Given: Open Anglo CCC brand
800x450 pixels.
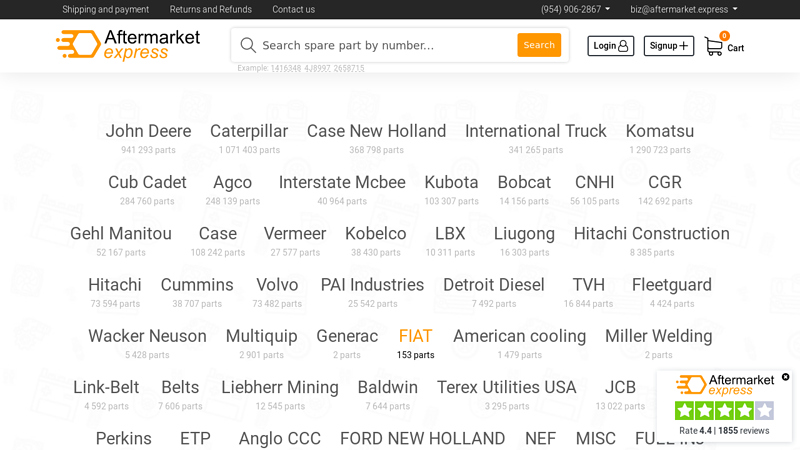Looking at the screenshot, I should (280, 439).
